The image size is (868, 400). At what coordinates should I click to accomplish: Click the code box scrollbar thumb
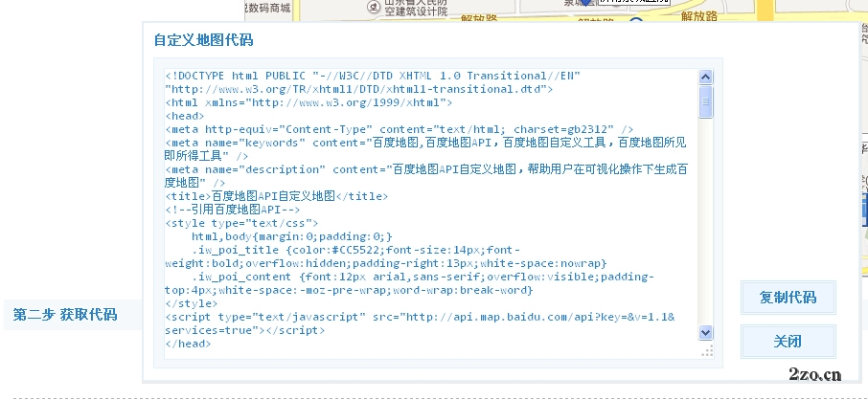pyautogui.click(x=706, y=101)
